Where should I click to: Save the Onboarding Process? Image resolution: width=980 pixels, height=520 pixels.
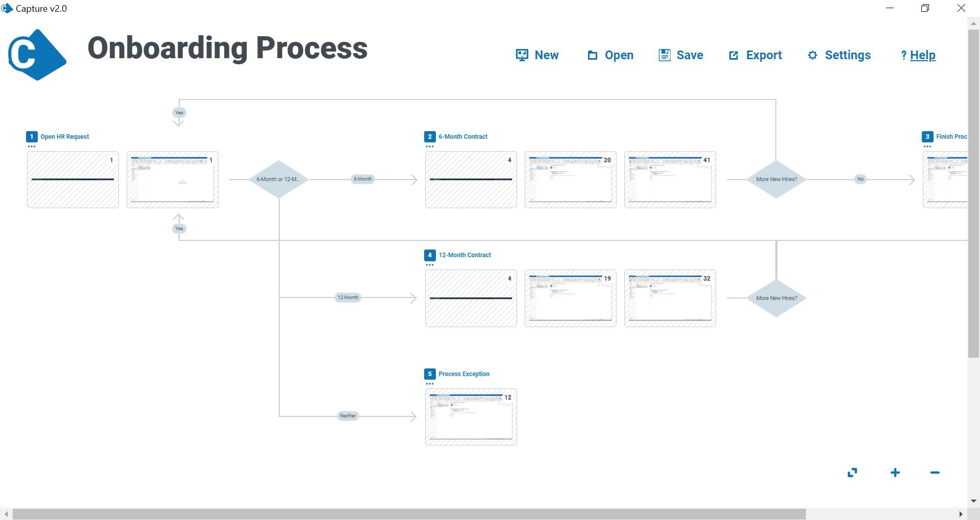681,55
